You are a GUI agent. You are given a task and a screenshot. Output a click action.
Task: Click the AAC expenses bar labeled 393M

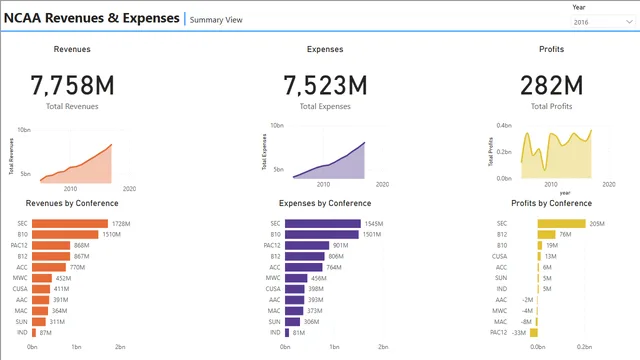pos(295,300)
